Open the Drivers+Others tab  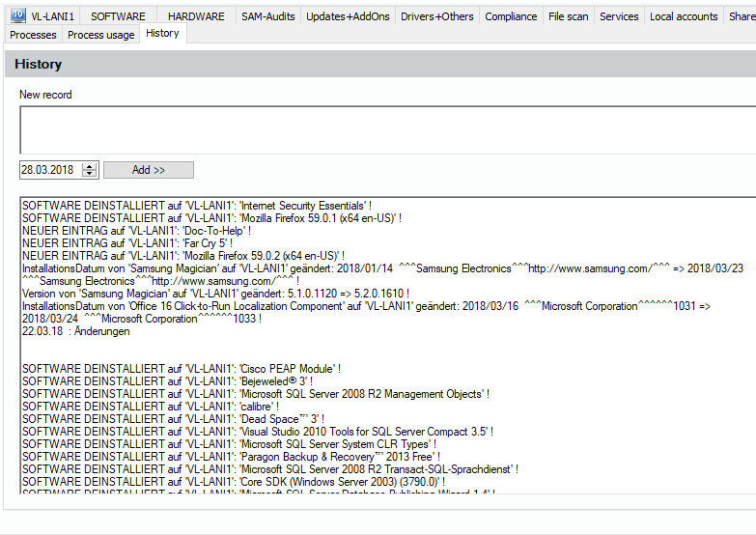coord(437,16)
